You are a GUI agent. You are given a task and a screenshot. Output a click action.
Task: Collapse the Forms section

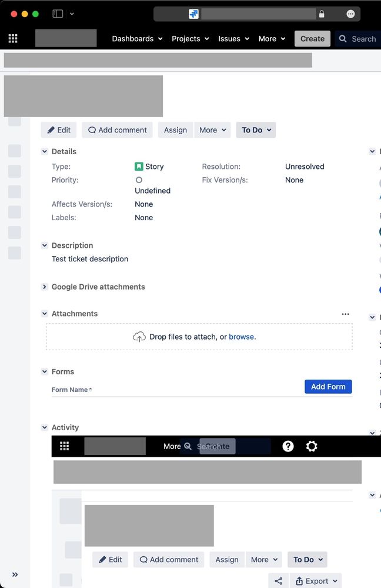click(x=44, y=371)
